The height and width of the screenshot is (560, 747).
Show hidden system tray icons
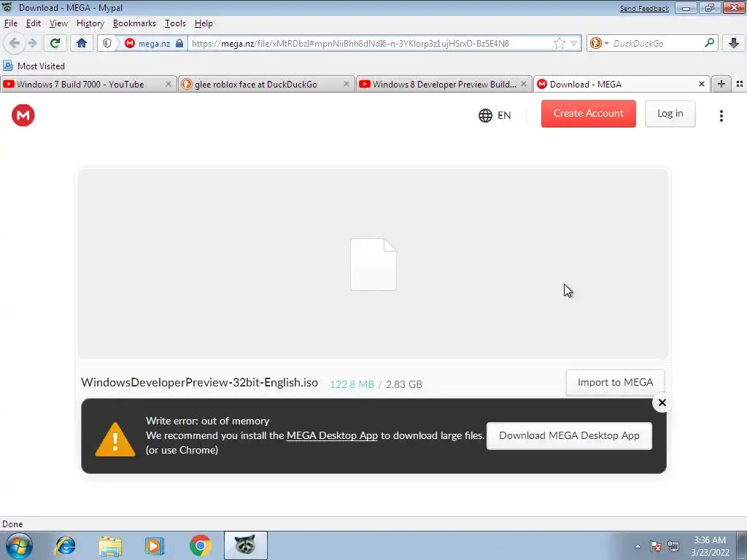pyautogui.click(x=638, y=546)
